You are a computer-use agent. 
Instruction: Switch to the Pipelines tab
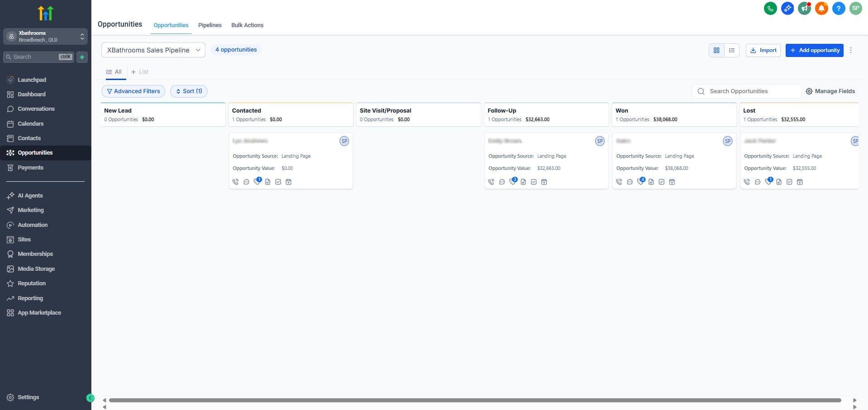coord(209,25)
